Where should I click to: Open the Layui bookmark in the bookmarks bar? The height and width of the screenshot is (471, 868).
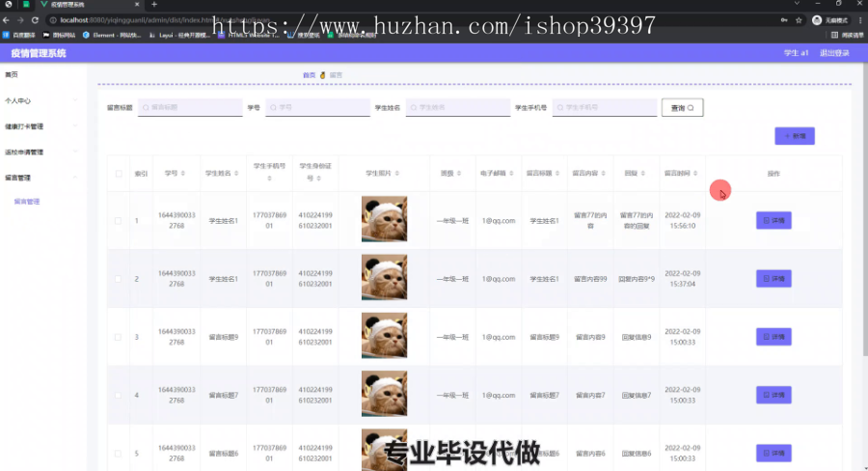click(x=180, y=35)
